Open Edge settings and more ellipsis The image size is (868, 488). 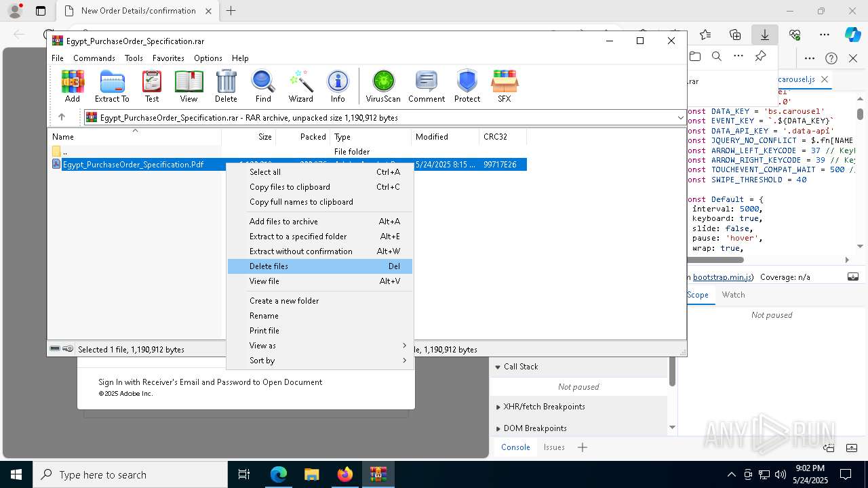click(825, 35)
